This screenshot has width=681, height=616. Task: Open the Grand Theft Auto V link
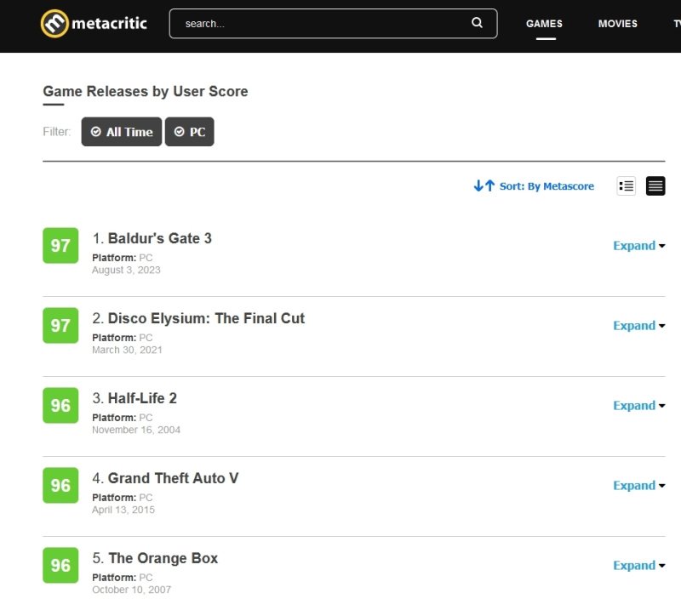(173, 478)
